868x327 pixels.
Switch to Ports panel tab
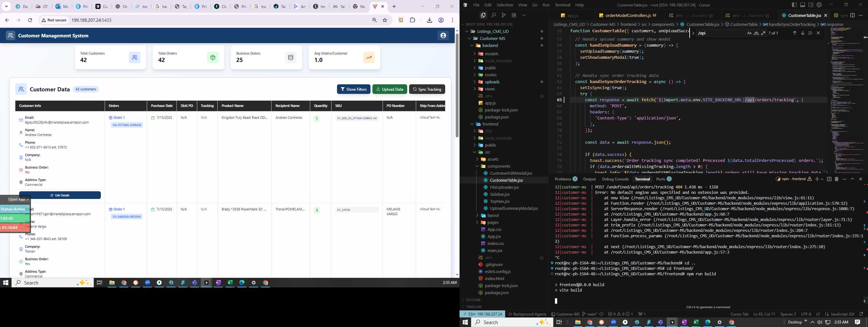tap(663, 179)
